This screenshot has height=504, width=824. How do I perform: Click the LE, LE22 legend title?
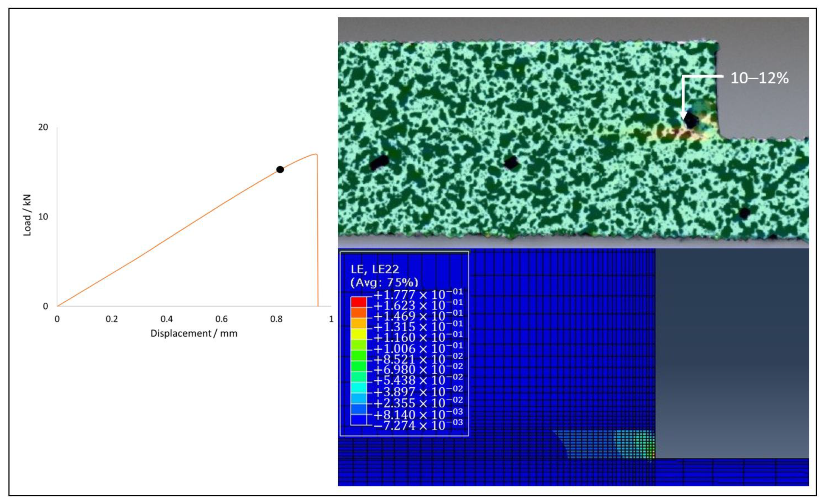(x=375, y=269)
